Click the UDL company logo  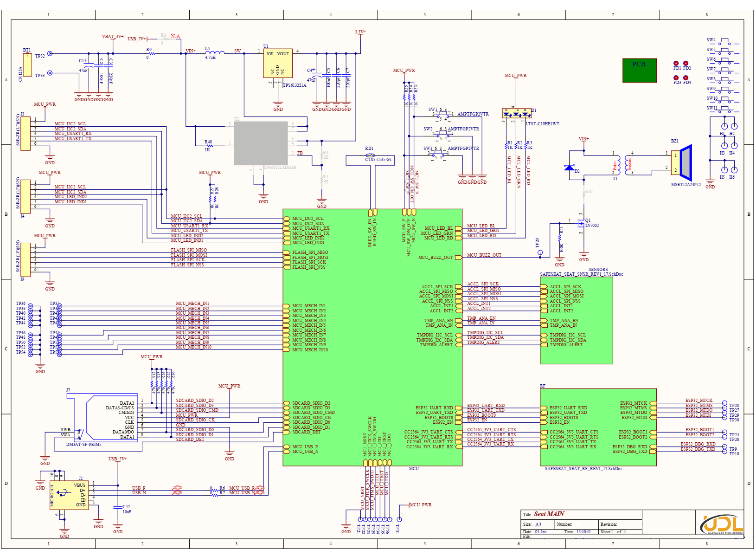[x=722, y=524]
